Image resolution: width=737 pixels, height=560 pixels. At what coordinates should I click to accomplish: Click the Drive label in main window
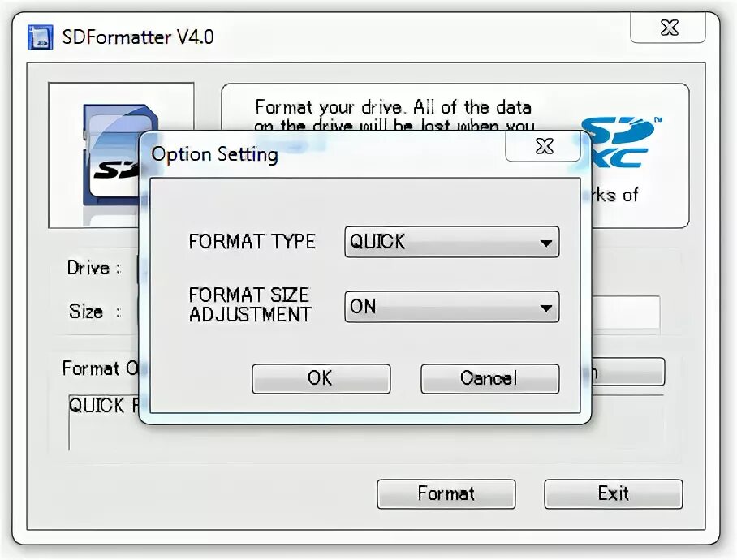[93, 268]
